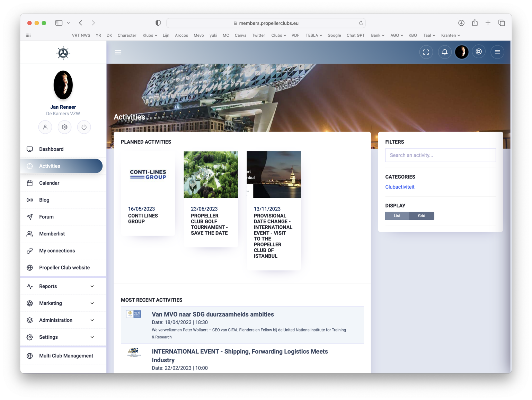Open Safari downloads icon
Image resolution: width=532 pixels, height=400 pixels.
[x=461, y=23]
